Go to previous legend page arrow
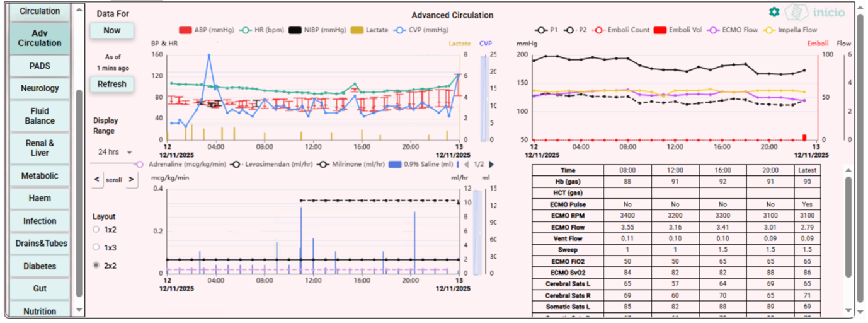Viewport: 868px width, 323px height. point(466,164)
